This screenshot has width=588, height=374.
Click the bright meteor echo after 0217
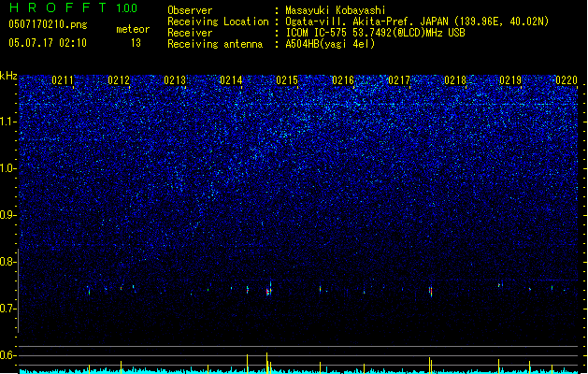[431, 292]
